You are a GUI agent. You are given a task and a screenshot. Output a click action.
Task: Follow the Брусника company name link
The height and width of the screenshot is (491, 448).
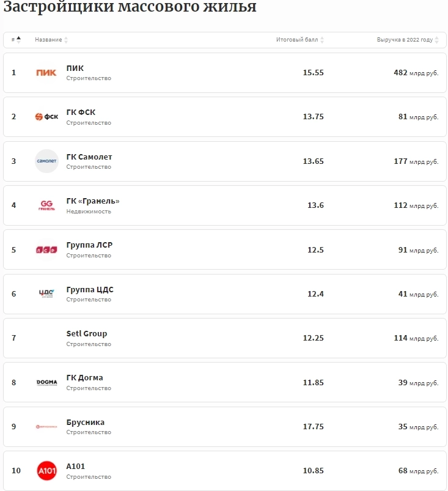(x=86, y=422)
